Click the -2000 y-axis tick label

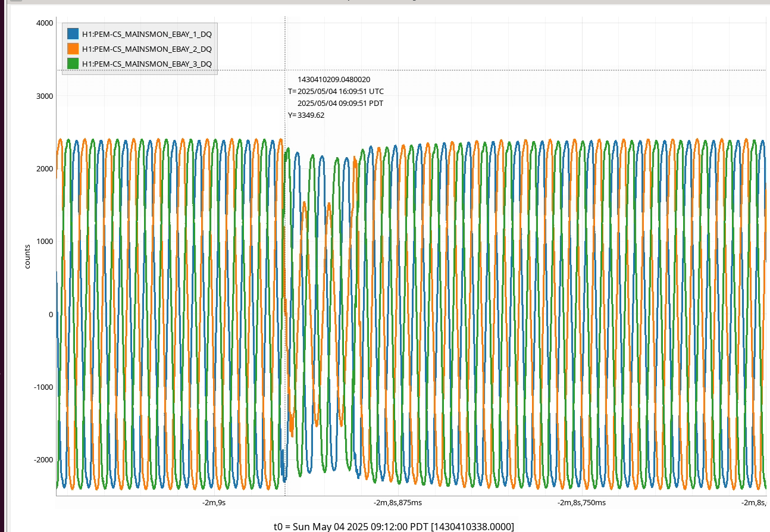[43, 460]
